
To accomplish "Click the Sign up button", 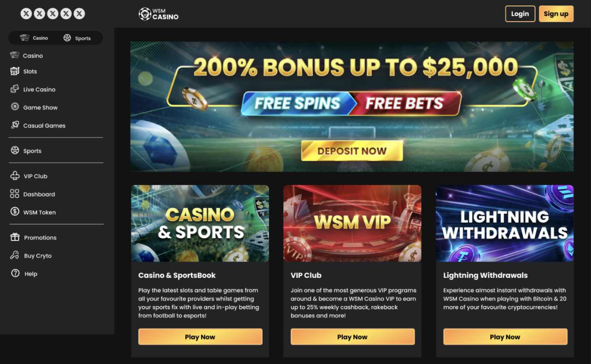I will (556, 14).
